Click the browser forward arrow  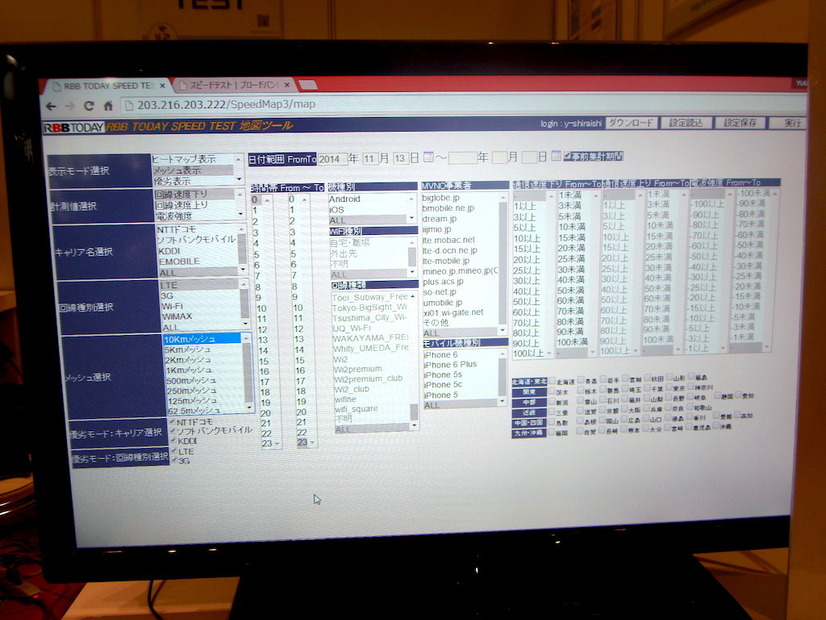coord(70,106)
